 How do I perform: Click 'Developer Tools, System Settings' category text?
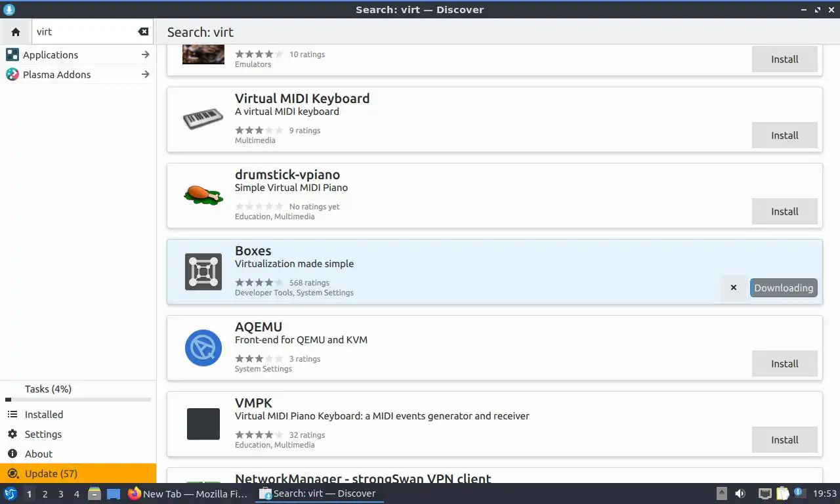294,293
